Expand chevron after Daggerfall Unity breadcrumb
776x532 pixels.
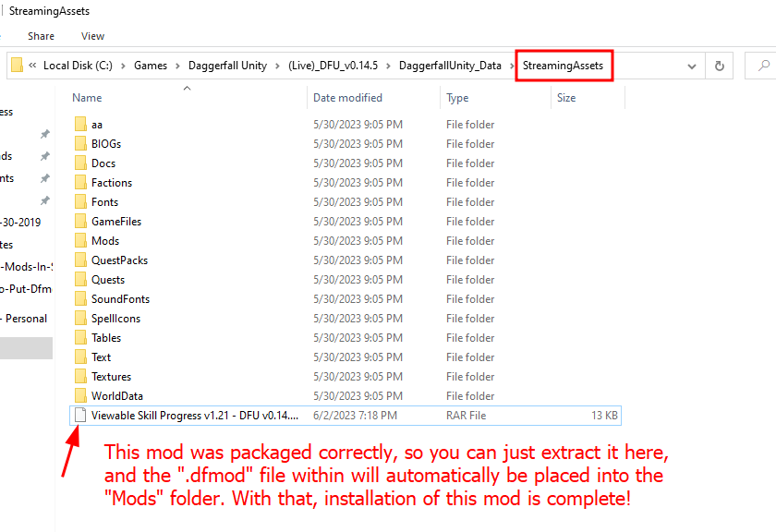278,66
